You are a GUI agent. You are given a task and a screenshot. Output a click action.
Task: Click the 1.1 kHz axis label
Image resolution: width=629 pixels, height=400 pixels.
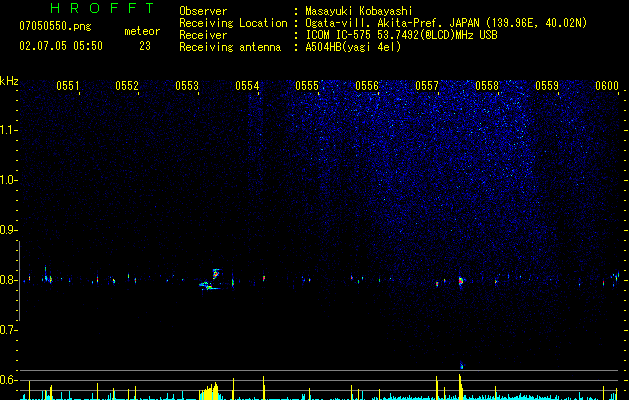7,130
